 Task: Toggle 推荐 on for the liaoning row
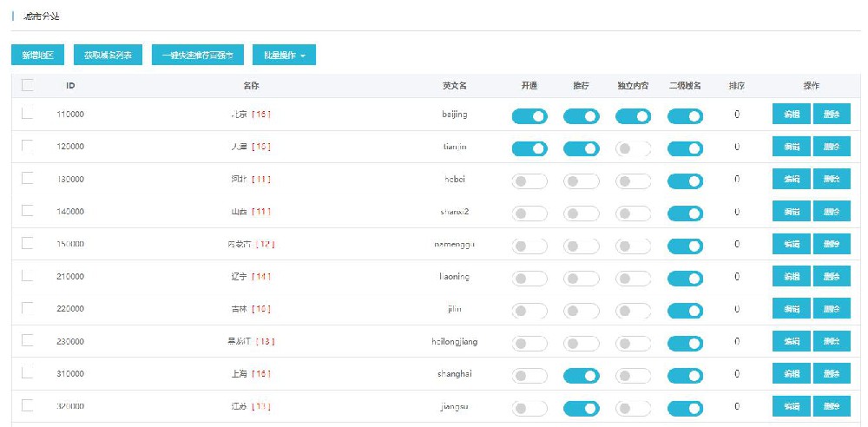point(582,279)
